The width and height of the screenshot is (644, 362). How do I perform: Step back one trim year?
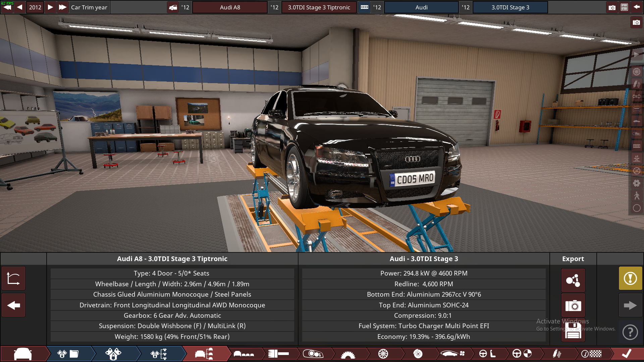coord(20,7)
